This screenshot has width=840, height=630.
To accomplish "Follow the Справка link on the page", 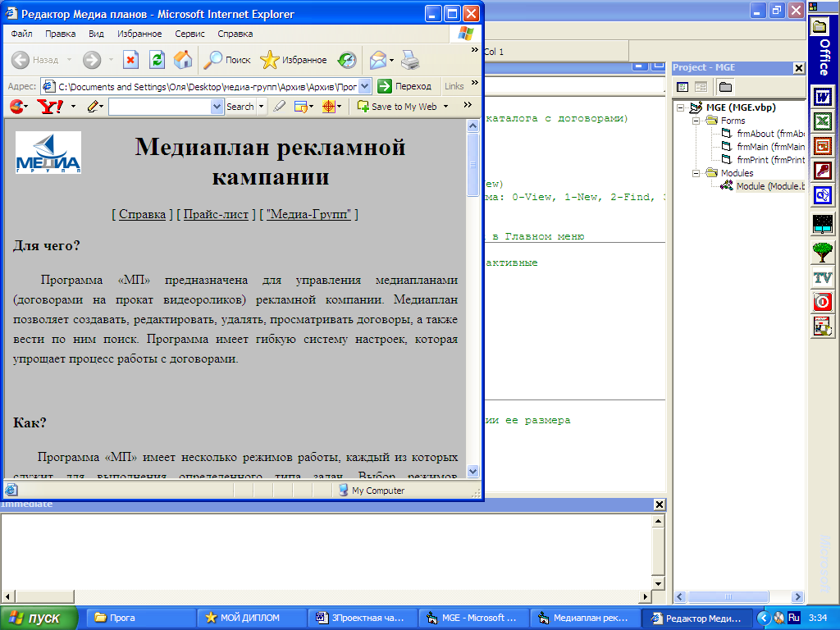I will pyautogui.click(x=142, y=214).
